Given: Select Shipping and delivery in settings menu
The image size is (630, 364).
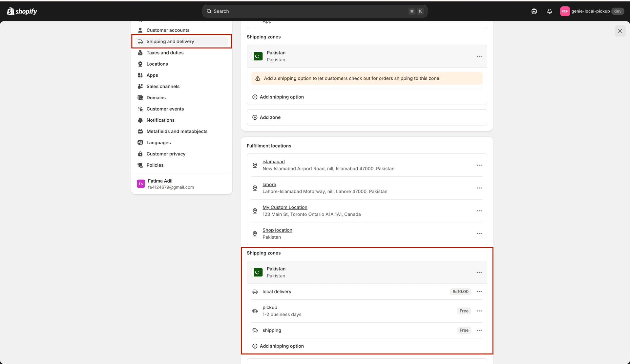Looking at the screenshot, I should pos(170,41).
